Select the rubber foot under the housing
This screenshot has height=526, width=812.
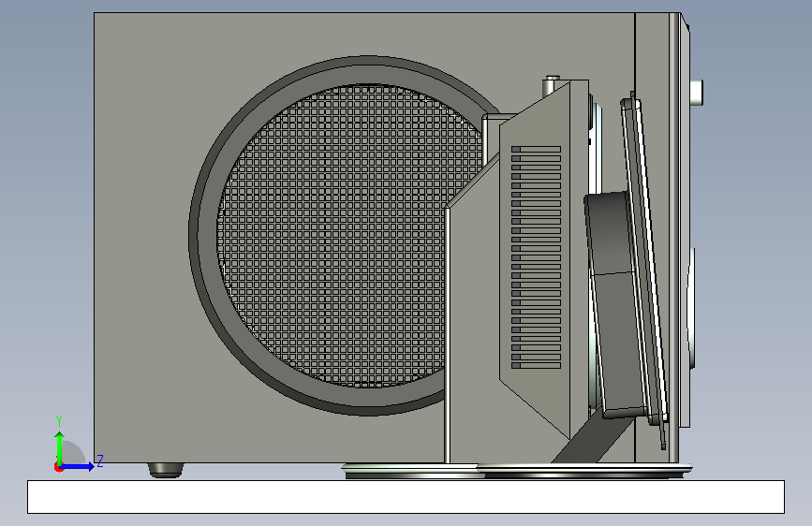tap(166, 470)
